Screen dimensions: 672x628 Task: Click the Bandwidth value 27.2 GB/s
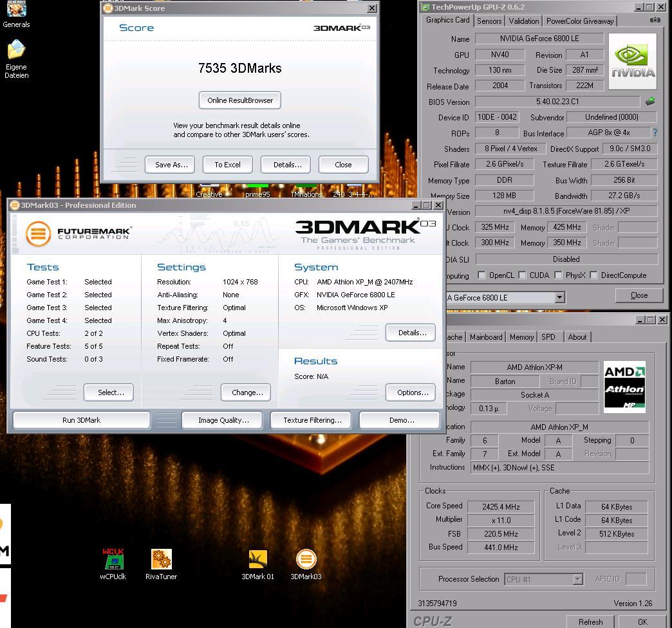click(x=624, y=196)
